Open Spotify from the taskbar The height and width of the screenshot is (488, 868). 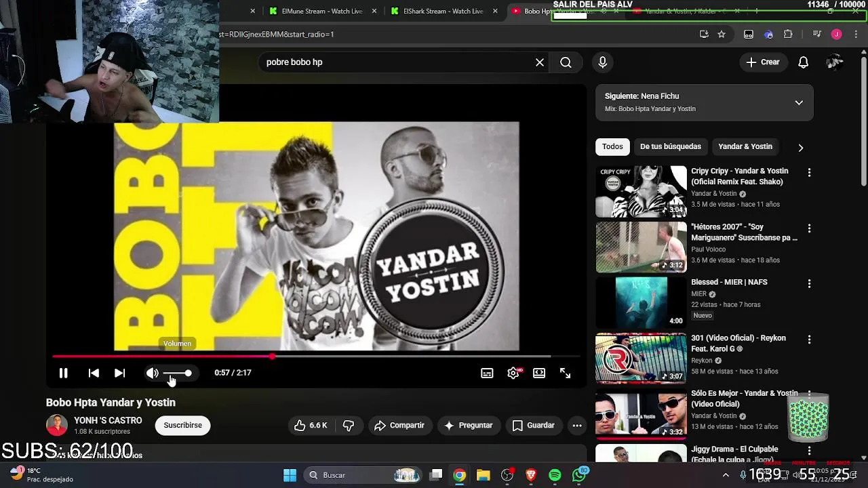555,475
